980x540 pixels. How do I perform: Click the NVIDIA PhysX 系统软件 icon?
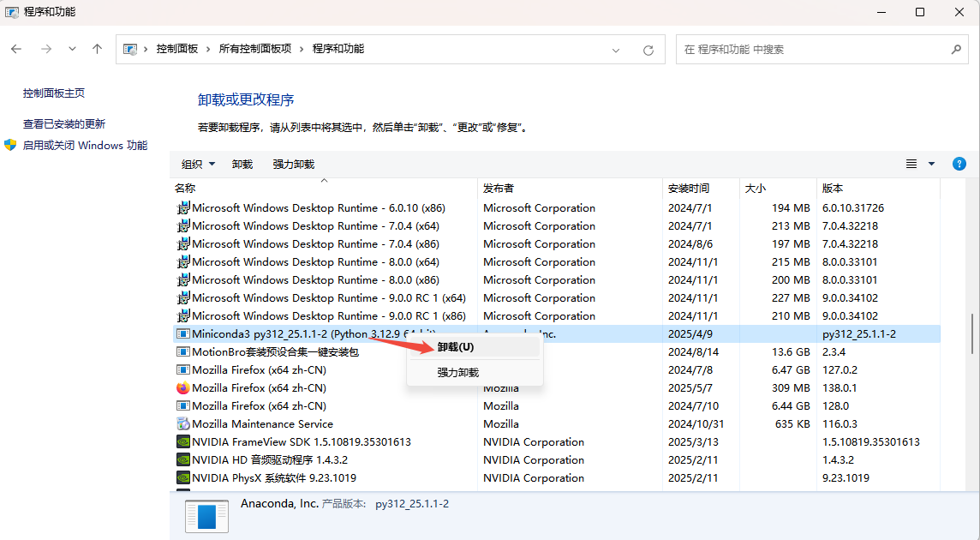(182, 478)
